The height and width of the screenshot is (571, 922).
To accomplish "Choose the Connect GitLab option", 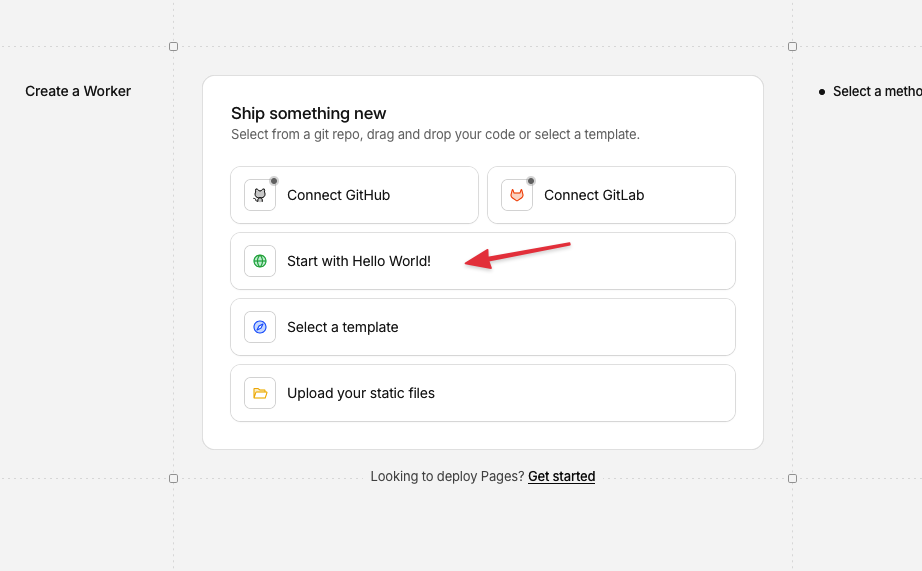I will click(x=594, y=195).
